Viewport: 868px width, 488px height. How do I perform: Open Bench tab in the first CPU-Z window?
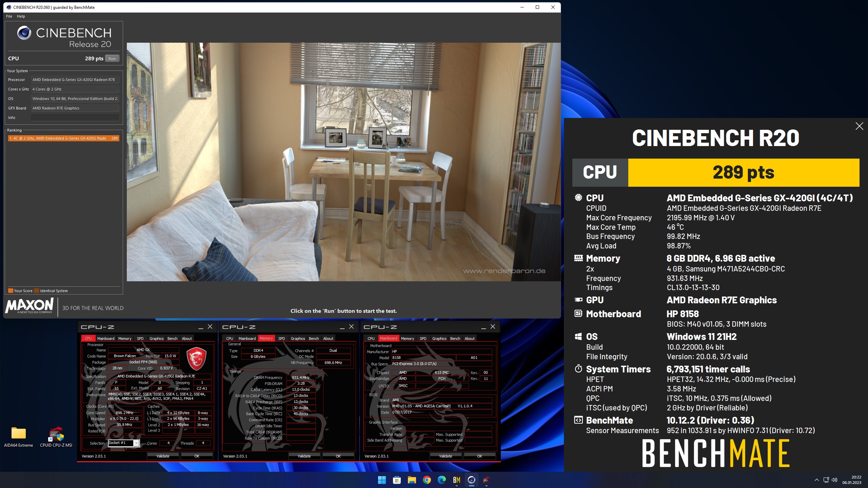point(173,339)
